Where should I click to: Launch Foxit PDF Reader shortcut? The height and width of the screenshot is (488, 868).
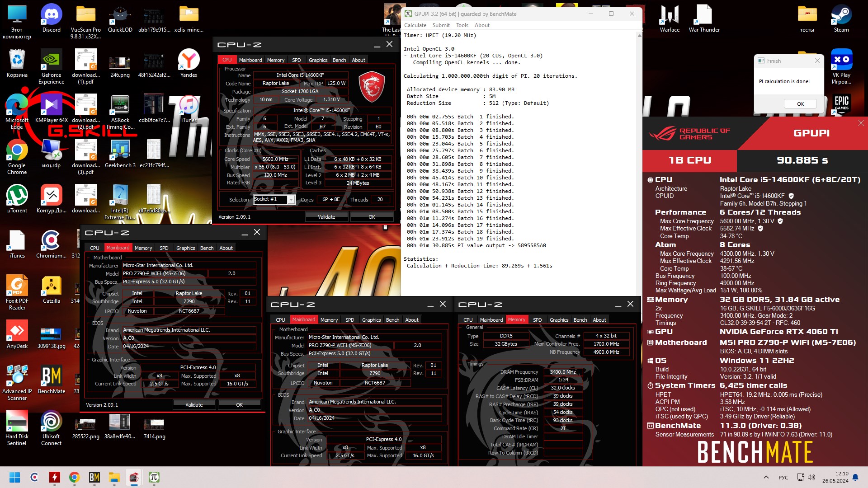[x=17, y=292]
